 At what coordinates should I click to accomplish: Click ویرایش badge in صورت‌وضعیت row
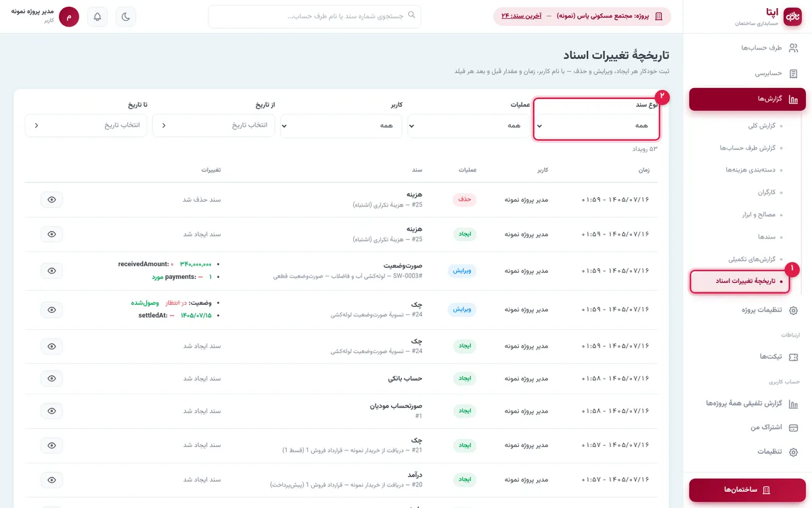pos(462,270)
